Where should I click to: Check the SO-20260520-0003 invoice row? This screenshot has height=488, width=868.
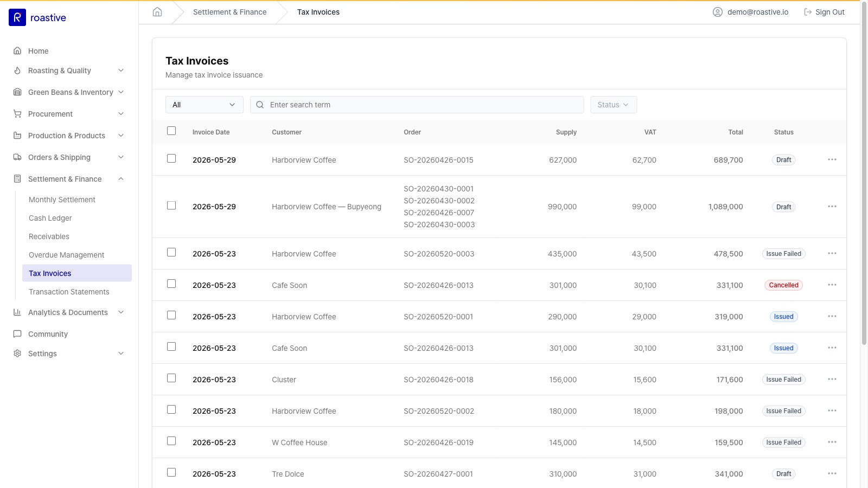coord(171,252)
